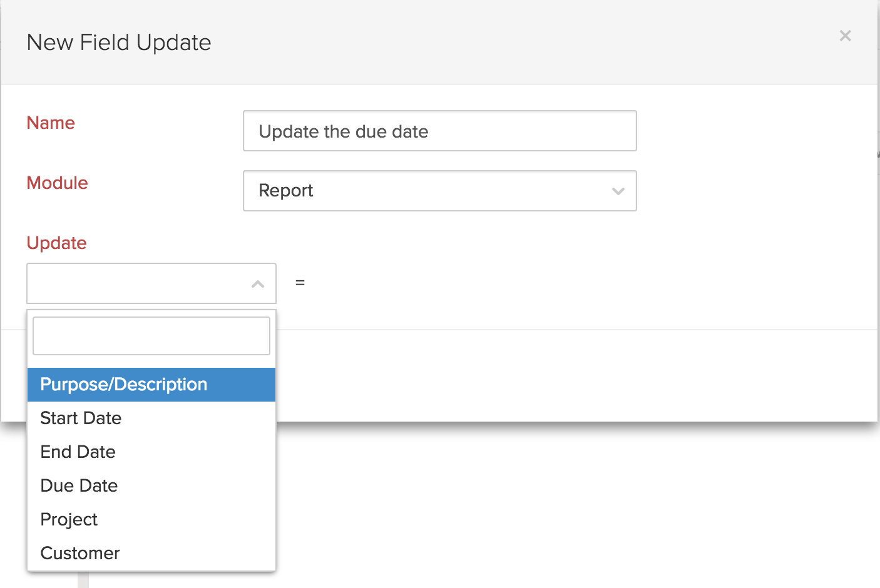Click the red Module label
This screenshot has height=588, width=880.
(57, 183)
